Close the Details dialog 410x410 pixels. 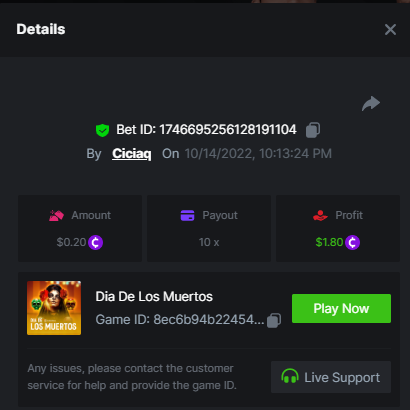point(390,29)
